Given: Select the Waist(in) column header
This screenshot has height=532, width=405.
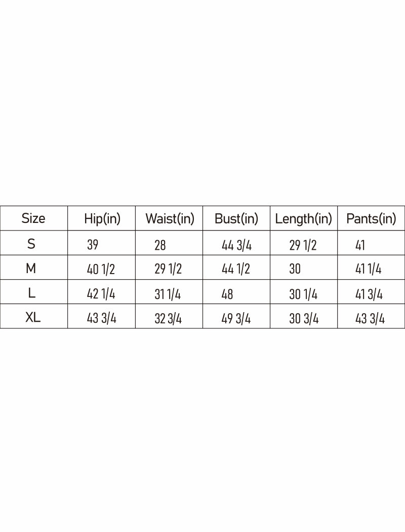Looking at the screenshot, I should pos(170,219).
